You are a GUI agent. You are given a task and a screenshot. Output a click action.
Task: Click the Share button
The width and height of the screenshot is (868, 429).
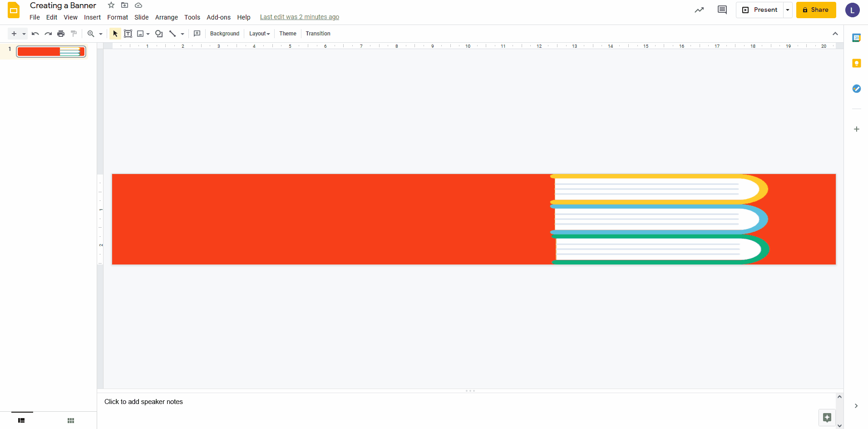[816, 10]
